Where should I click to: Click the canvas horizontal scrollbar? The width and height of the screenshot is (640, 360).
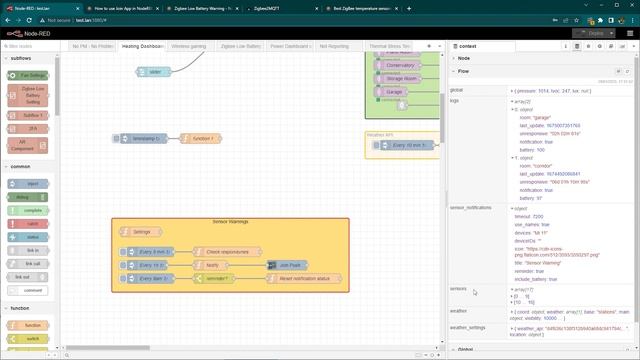click(x=108, y=348)
